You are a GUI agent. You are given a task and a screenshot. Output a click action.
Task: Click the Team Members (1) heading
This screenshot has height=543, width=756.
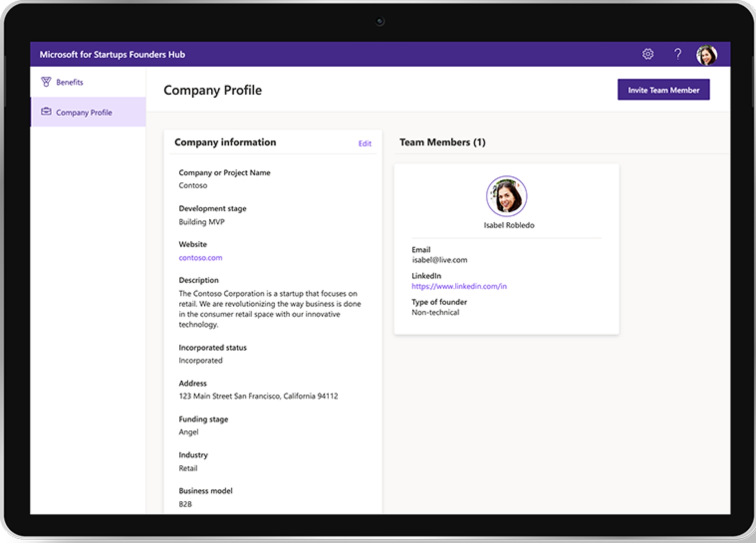coord(442,142)
